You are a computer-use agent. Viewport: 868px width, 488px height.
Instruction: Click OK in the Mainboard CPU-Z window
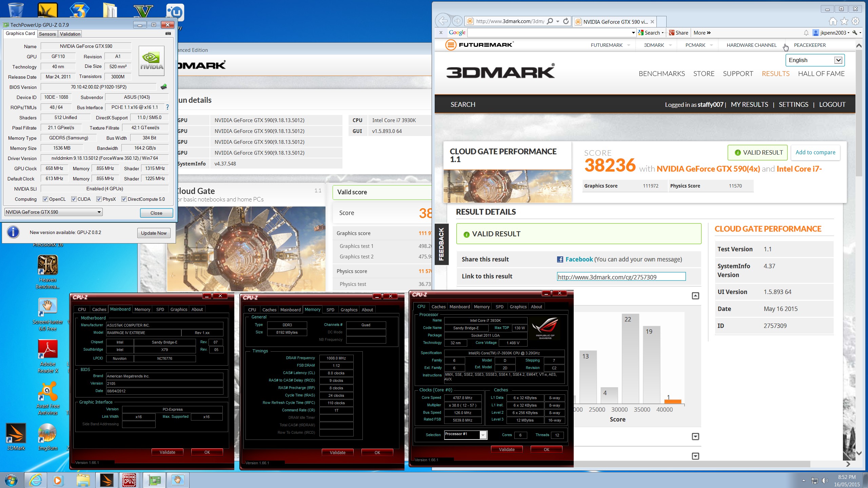tap(207, 452)
